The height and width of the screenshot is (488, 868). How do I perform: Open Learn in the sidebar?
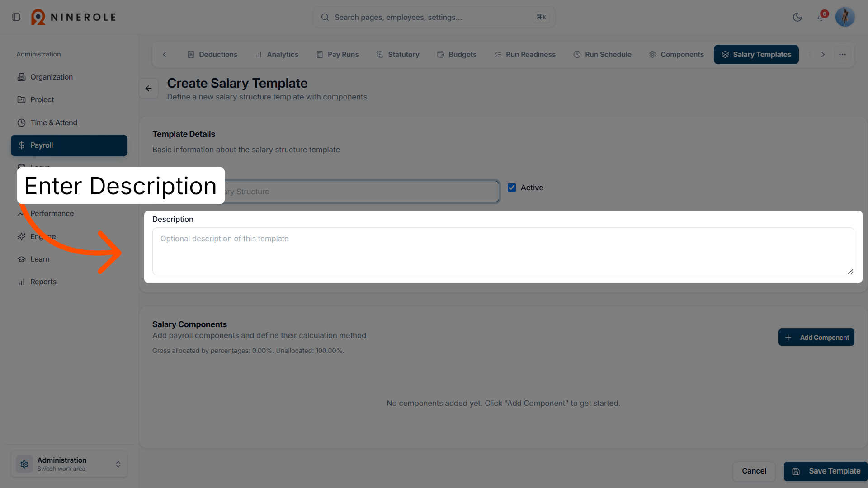[x=69, y=259]
